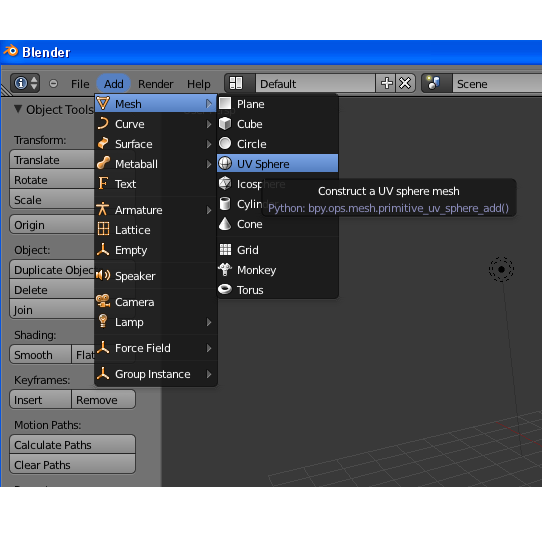Set shading to Smooth
This screenshot has width=542, height=548.
tap(40, 355)
